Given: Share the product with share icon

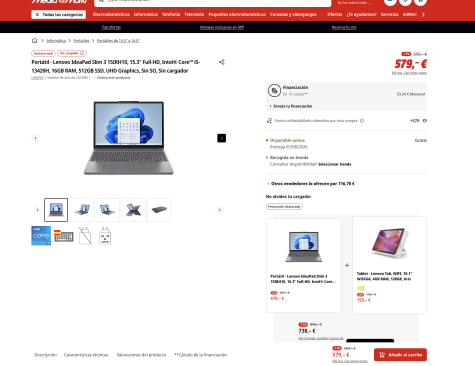Looking at the screenshot, I should coord(222,62).
